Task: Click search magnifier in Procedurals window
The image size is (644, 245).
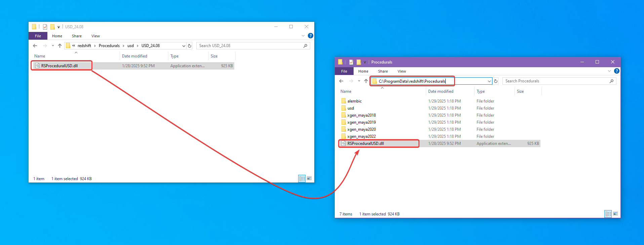Action: point(611,81)
